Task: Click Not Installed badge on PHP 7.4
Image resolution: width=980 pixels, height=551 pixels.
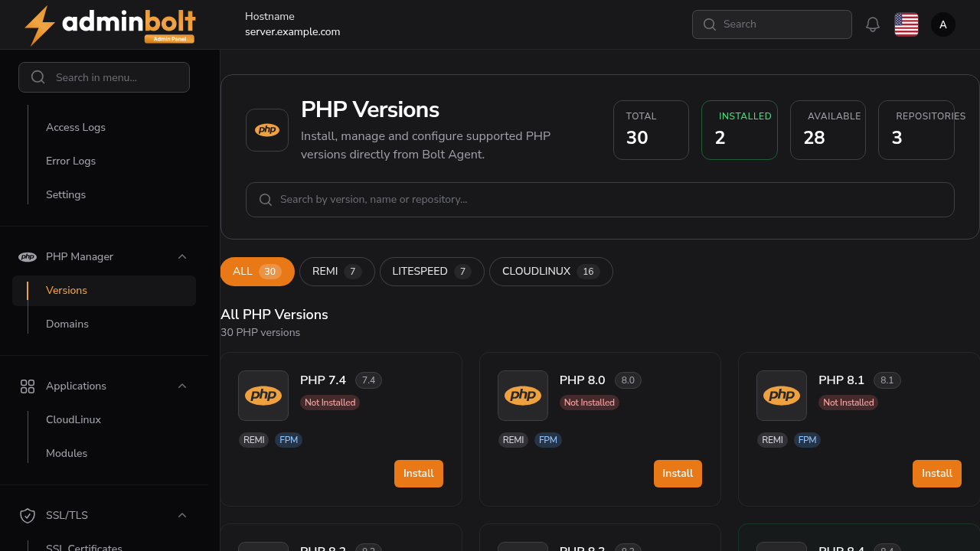Action: click(330, 403)
